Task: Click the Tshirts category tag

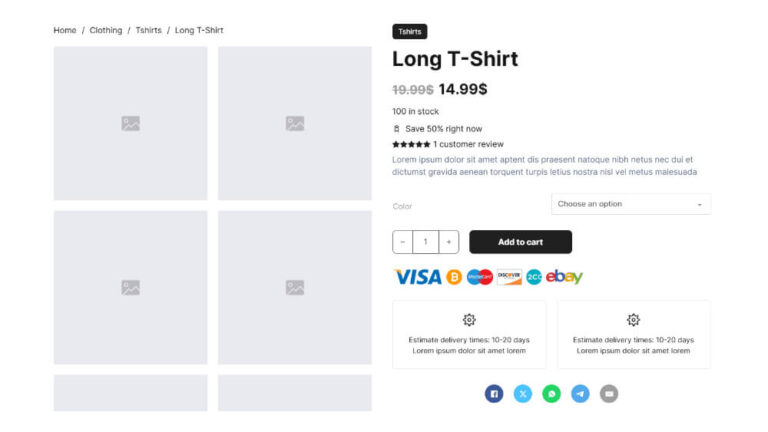Action: tap(410, 32)
